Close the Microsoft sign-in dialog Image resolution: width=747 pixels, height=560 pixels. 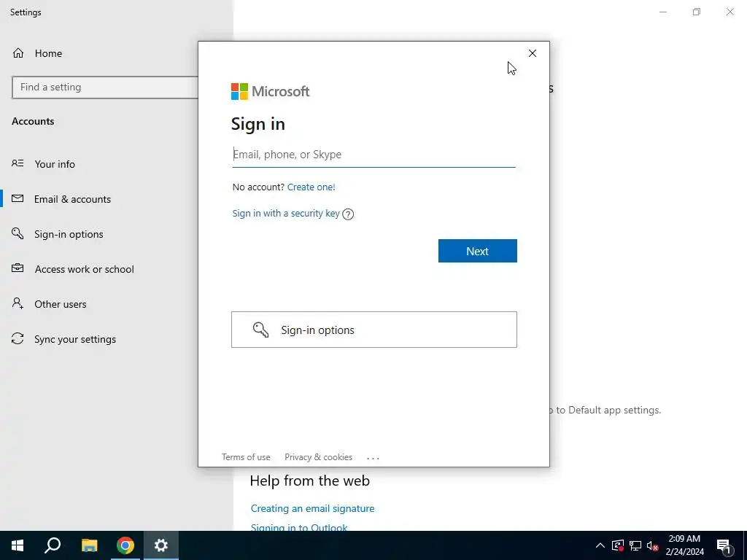click(x=532, y=53)
